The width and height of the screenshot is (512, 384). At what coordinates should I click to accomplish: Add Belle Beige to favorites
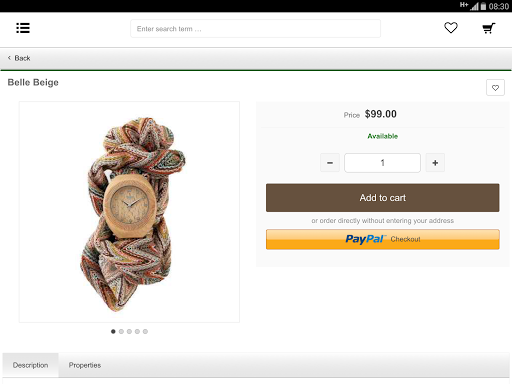(x=495, y=88)
